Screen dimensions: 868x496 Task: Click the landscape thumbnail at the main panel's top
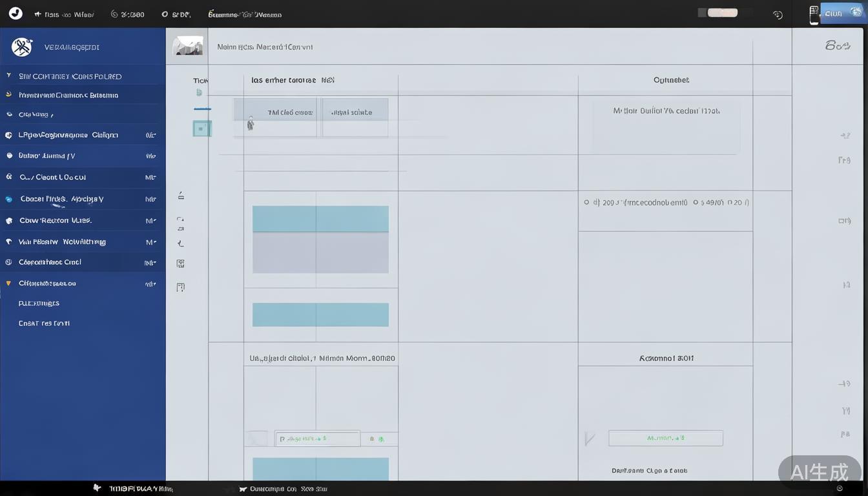coord(188,46)
